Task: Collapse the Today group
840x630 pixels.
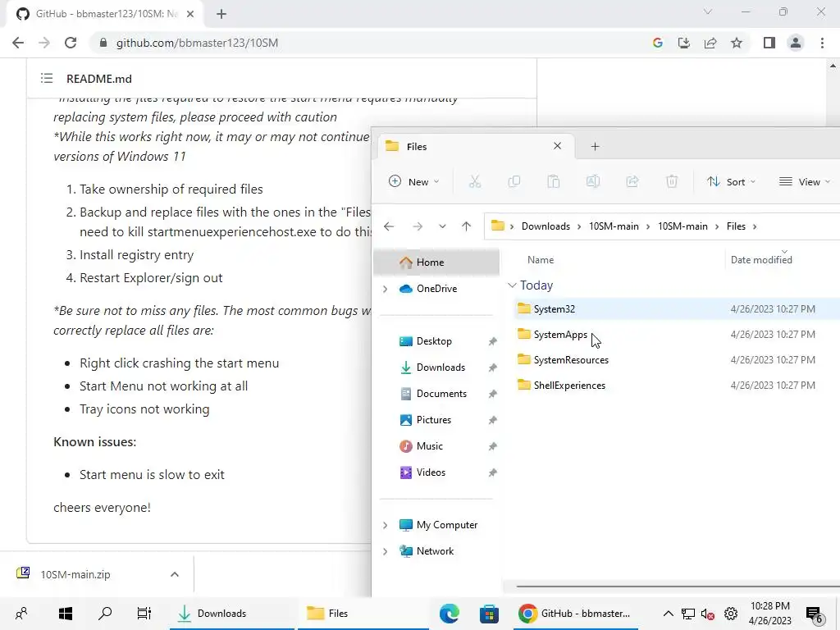Action: [512, 285]
